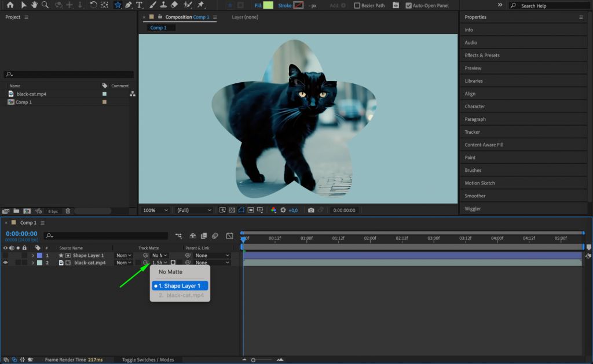
Task: Choose Shape Layer 1 from track matte menu
Action: 180,285
